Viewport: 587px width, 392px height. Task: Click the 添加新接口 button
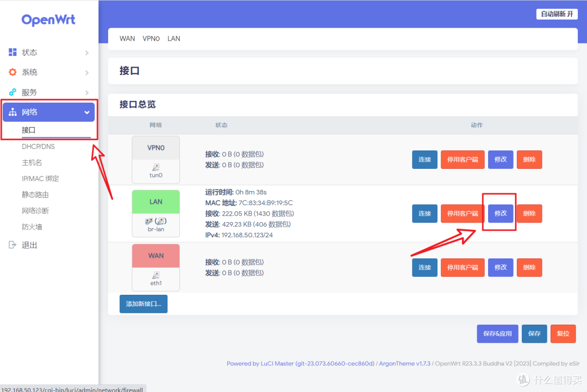[143, 304]
